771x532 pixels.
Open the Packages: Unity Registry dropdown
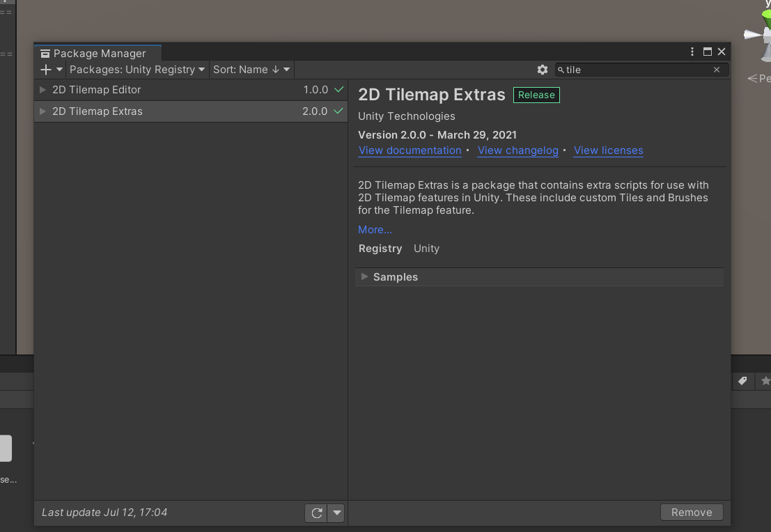(137, 70)
